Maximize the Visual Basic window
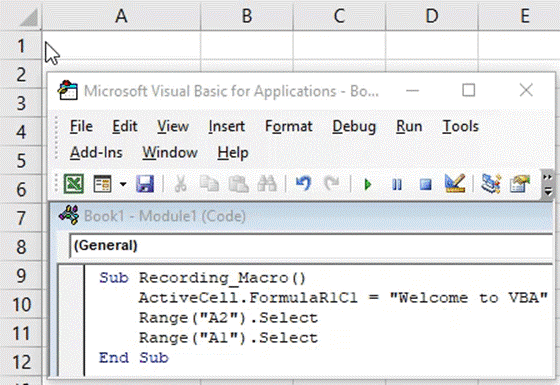This screenshot has height=385, width=560. (x=469, y=90)
